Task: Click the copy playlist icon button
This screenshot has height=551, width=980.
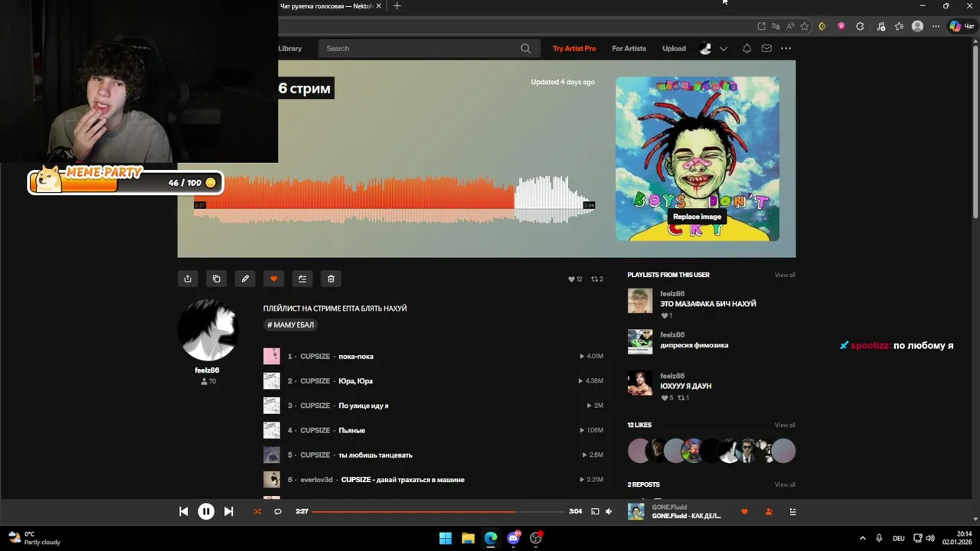Action: 217,279
